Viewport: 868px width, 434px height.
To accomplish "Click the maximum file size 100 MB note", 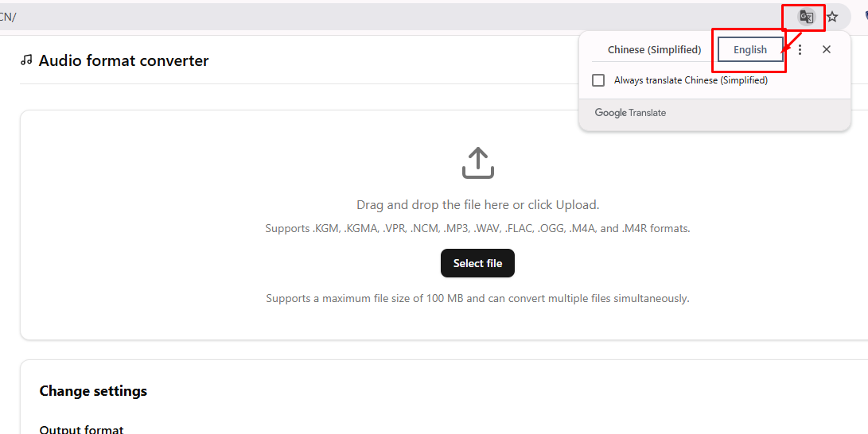I will click(477, 299).
